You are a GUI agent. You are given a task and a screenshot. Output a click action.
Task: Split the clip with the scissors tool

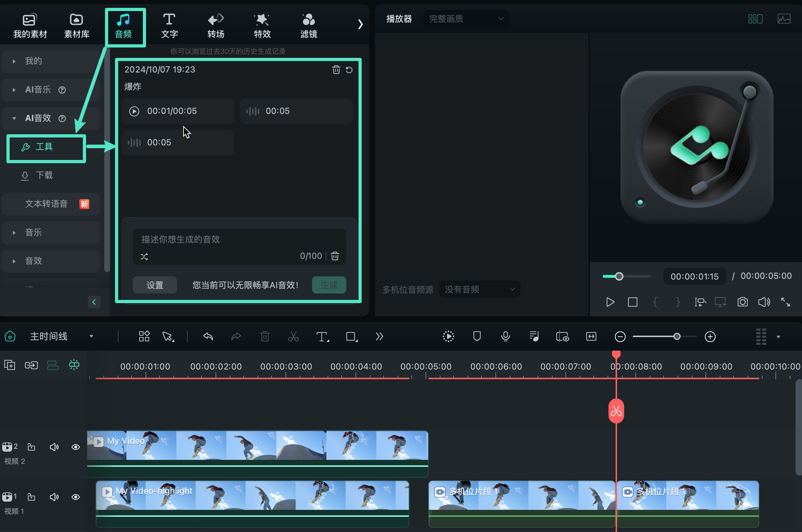pyautogui.click(x=293, y=336)
